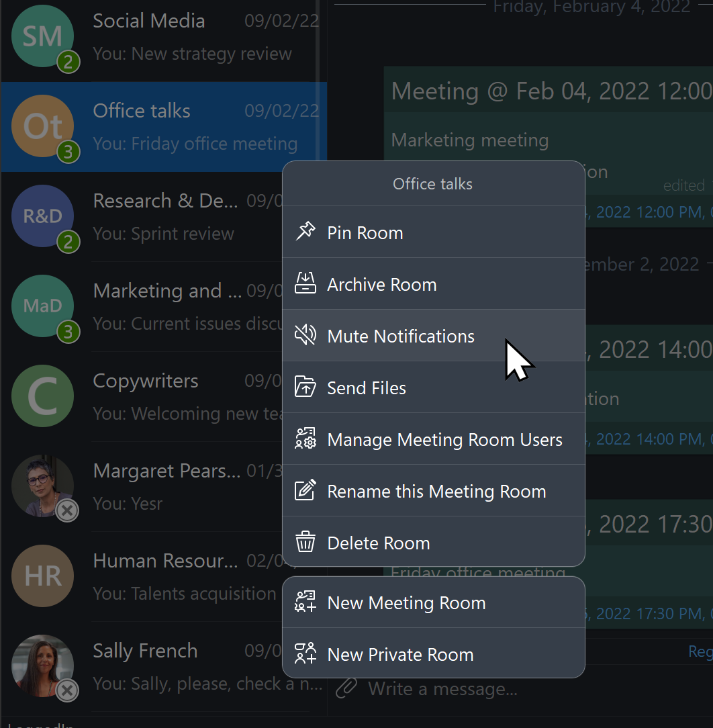Click the muted speaker icon
Viewport: 713px width, 728px height.
[x=305, y=334]
